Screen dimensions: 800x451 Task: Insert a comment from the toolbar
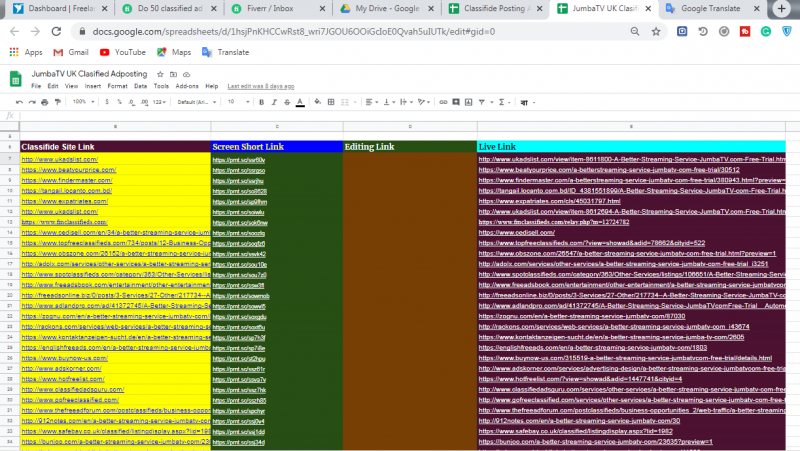456,102
